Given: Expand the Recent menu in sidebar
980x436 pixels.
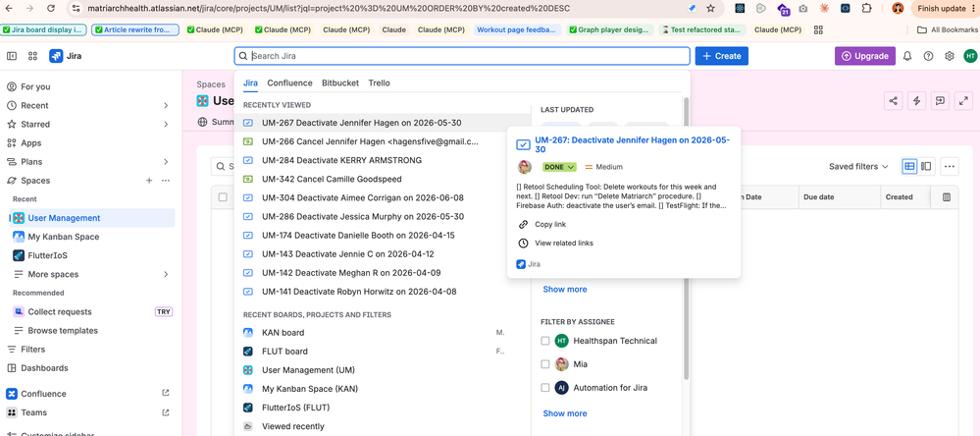Looking at the screenshot, I should [x=166, y=105].
